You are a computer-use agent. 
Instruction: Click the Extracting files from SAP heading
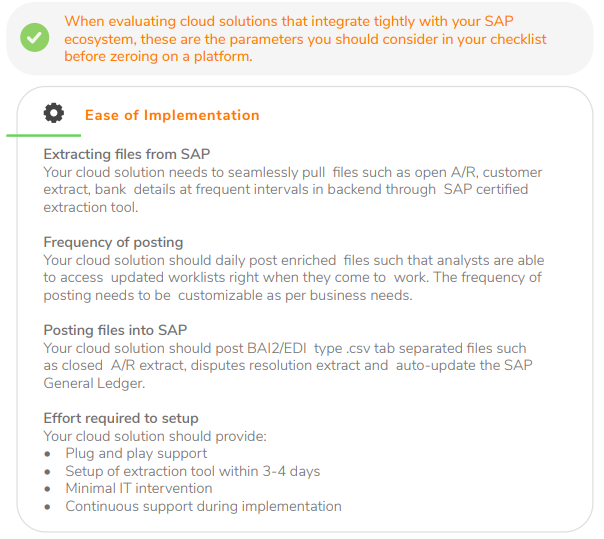tap(126, 154)
